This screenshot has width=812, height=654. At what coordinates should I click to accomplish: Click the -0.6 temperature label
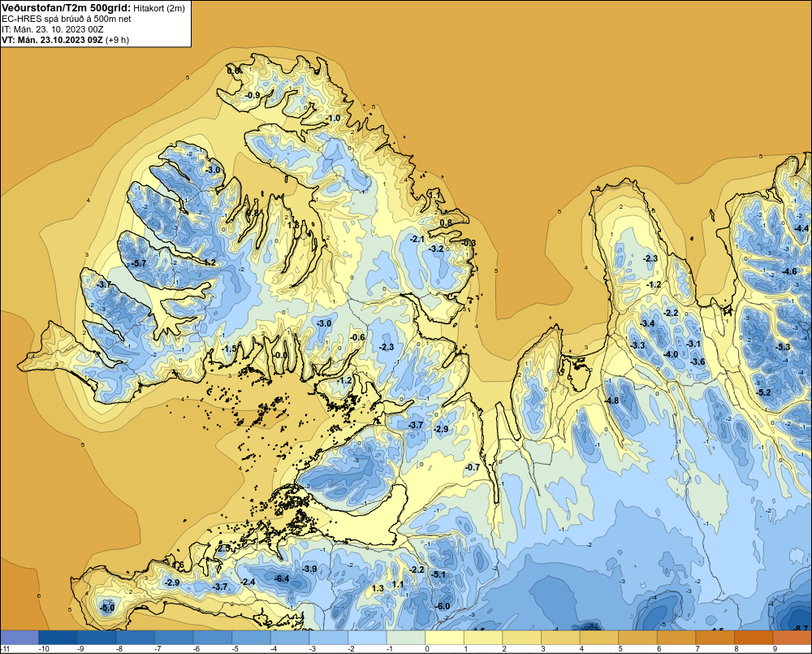pos(357,337)
